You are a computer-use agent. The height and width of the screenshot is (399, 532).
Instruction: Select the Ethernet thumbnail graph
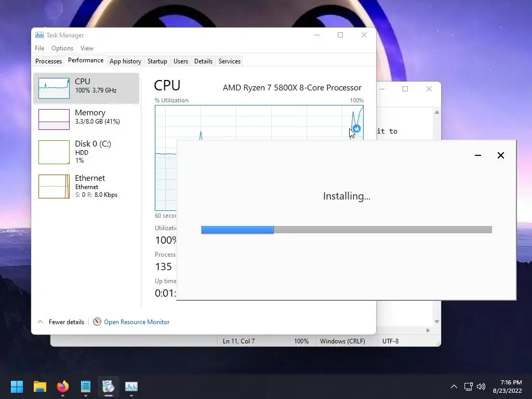click(x=54, y=187)
